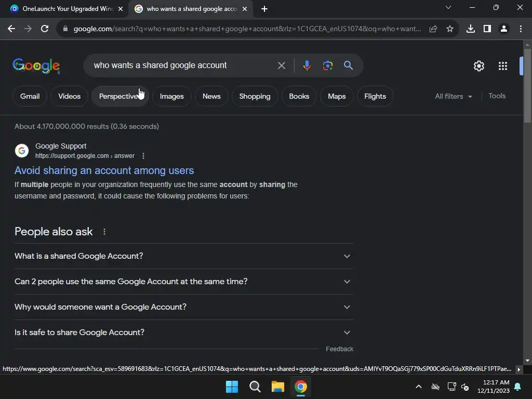The image size is (532, 399).
Task: Close the Google search tab
Action: (245, 9)
